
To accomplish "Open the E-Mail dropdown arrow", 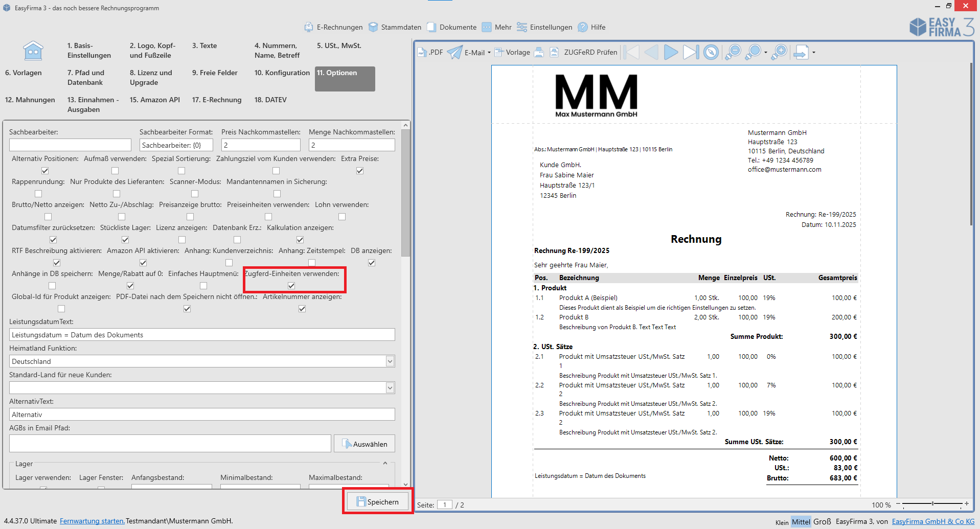I will [489, 53].
